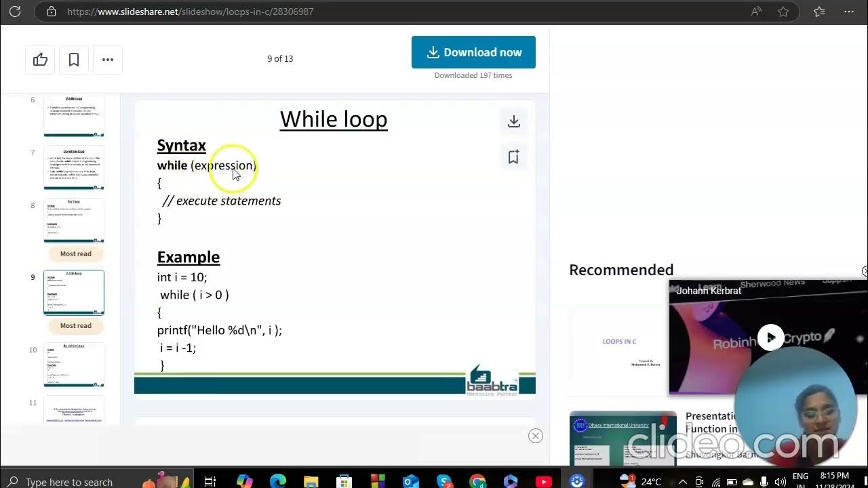Click the 'printf("Hello %d\n", i );' line

click(x=220, y=330)
